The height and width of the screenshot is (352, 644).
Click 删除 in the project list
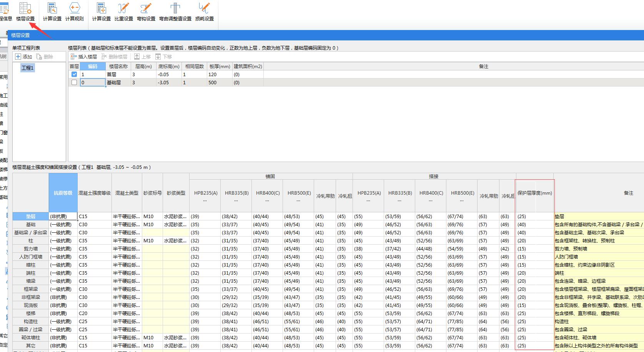click(45, 57)
